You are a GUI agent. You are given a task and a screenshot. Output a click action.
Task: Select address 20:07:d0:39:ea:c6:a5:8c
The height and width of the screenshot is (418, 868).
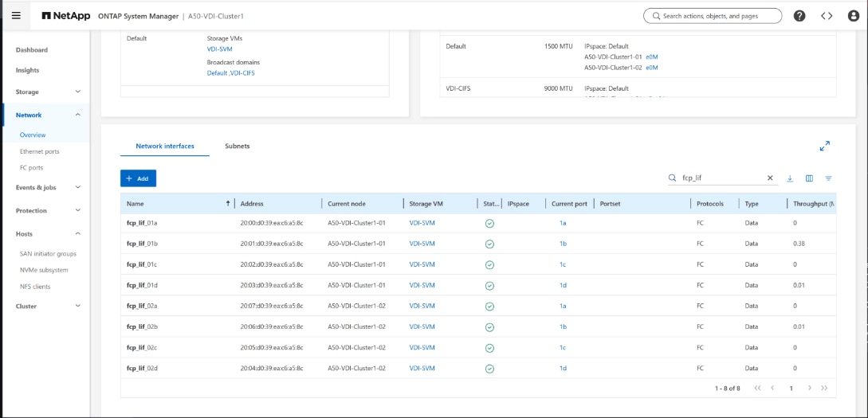pyautogui.click(x=272, y=306)
